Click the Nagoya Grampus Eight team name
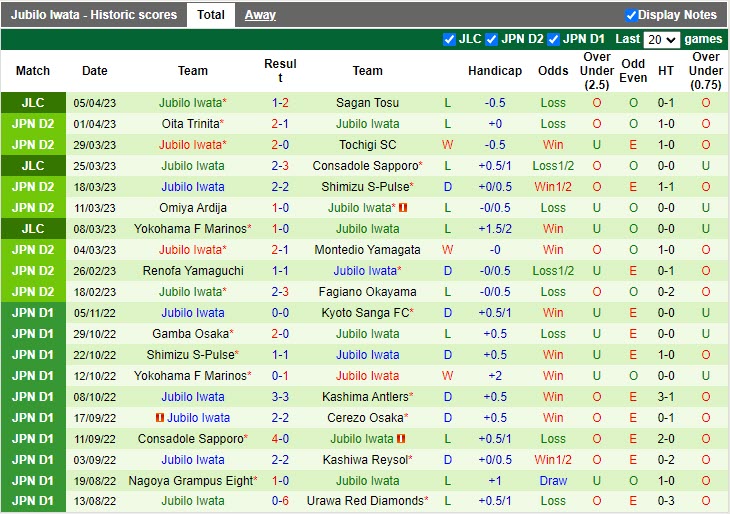 pyautogui.click(x=190, y=480)
